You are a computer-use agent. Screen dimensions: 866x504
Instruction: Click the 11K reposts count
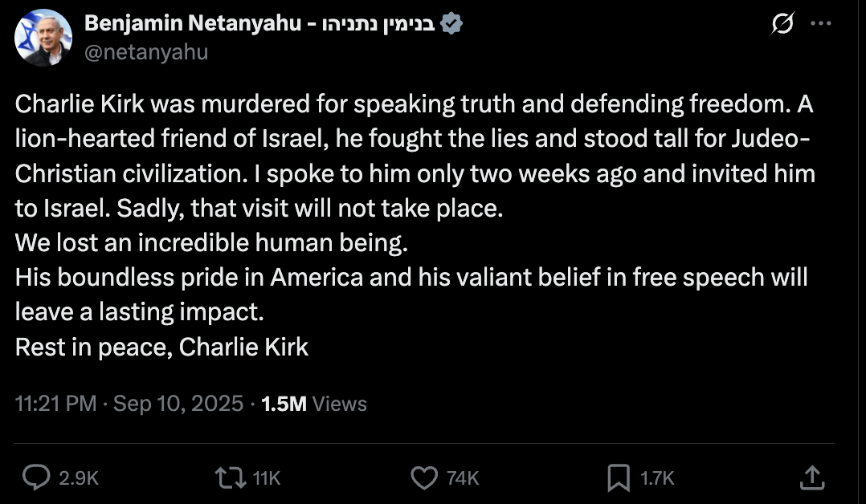tap(266, 478)
